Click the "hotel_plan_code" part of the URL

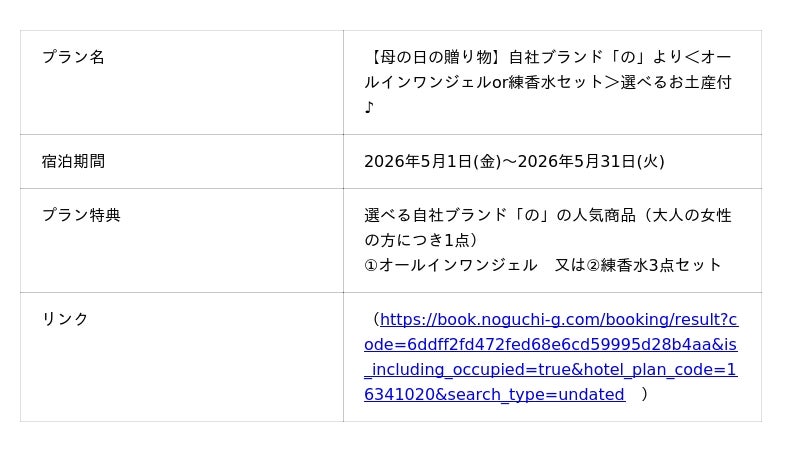click(650, 370)
